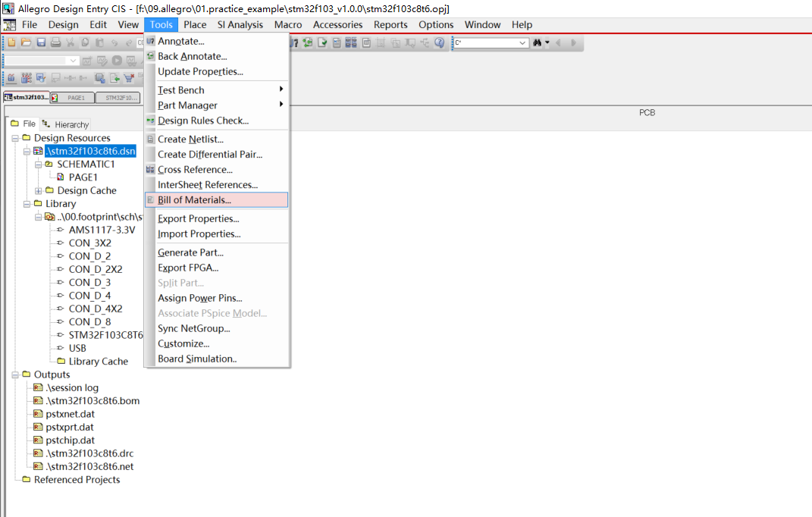812x517 pixels.
Task: Choose Bill of Materials from Tools menu
Action: point(217,200)
